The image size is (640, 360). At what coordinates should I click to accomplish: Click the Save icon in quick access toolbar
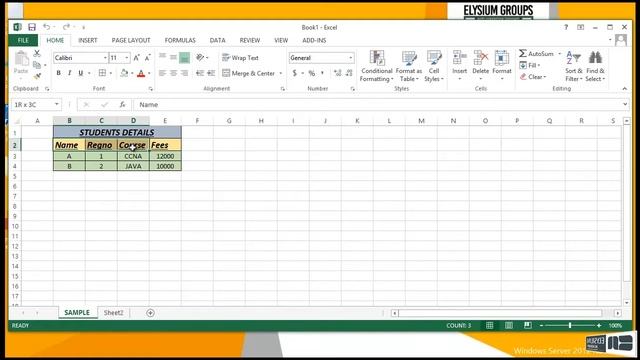pos(32,27)
